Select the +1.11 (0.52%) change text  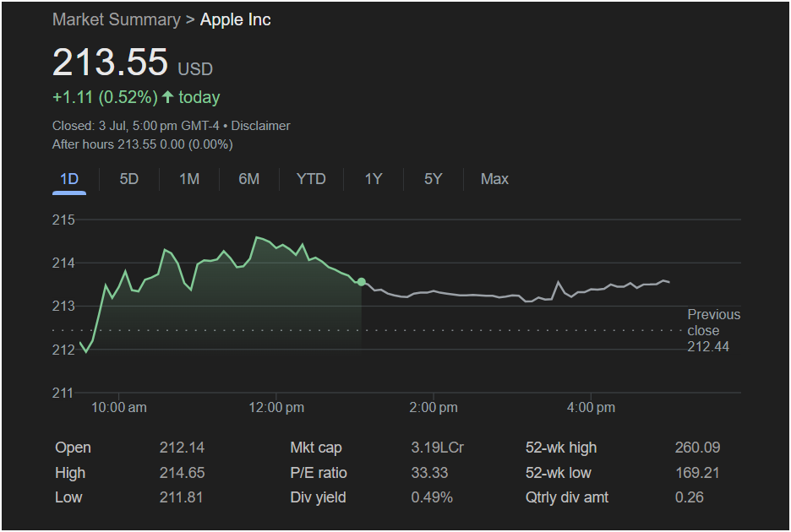pyautogui.click(x=106, y=97)
